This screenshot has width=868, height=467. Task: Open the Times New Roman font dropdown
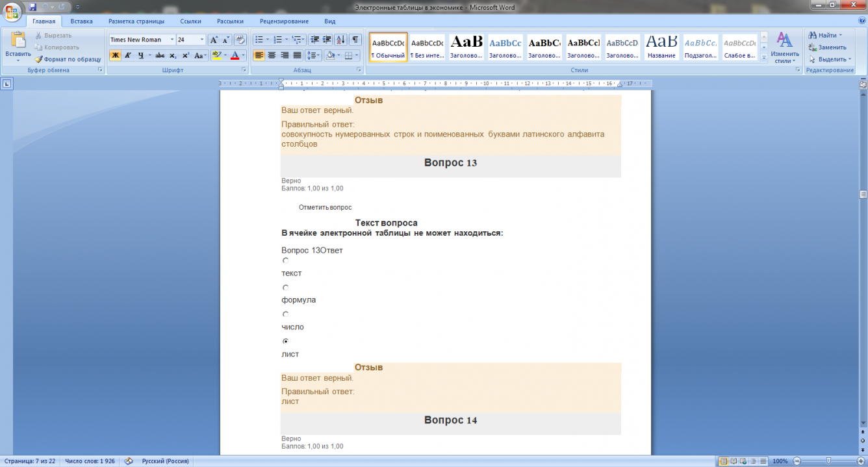click(x=172, y=40)
